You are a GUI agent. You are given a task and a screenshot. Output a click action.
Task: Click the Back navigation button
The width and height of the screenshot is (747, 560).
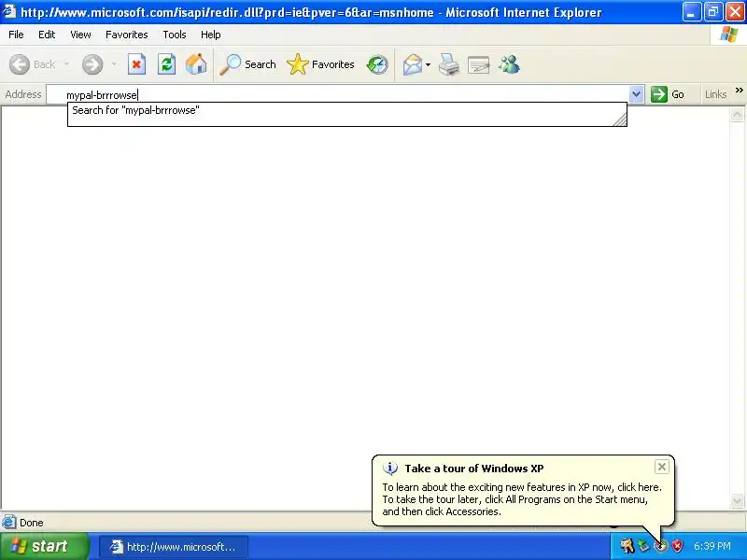pos(32,64)
